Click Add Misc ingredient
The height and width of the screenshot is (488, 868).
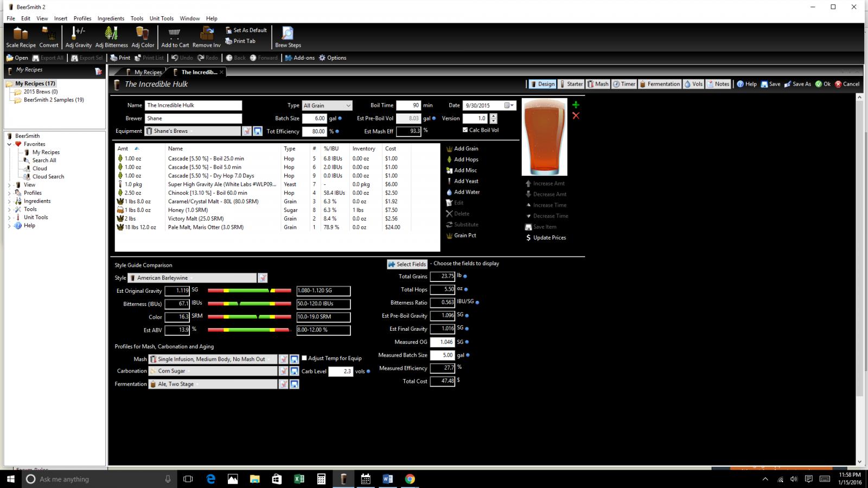click(461, 170)
